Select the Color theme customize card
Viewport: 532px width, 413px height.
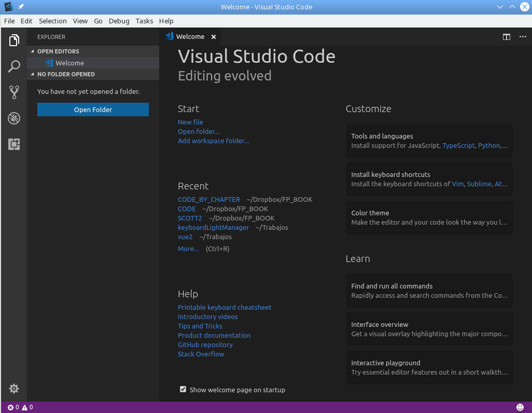(429, 217)
